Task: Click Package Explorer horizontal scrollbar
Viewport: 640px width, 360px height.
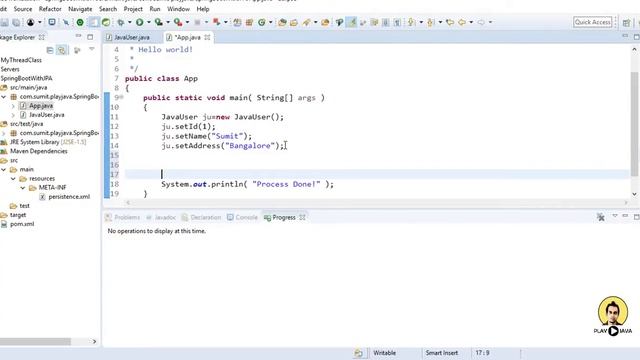Action: click(36, 341)
